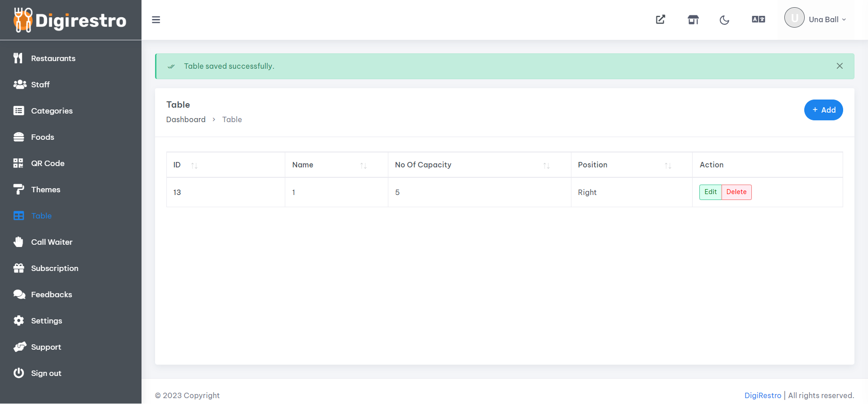Delete table row 13
868x404 pixels.
click(736, 192)
